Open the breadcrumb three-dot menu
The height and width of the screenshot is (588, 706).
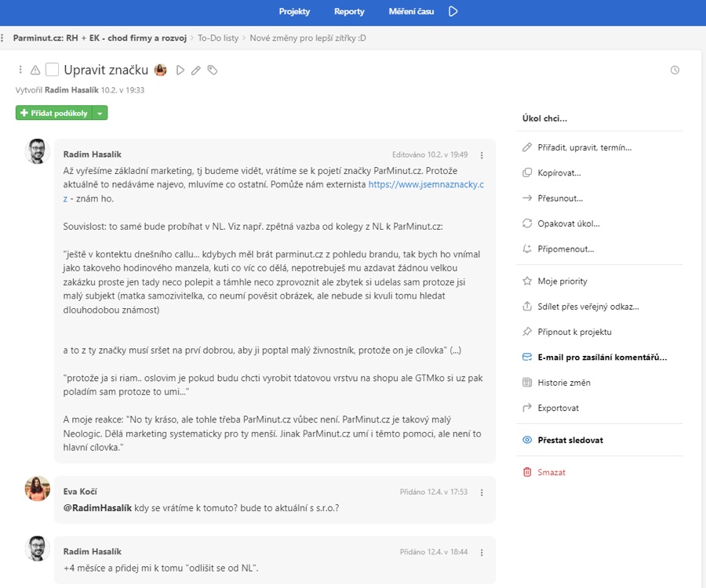(x=2, y=38)
